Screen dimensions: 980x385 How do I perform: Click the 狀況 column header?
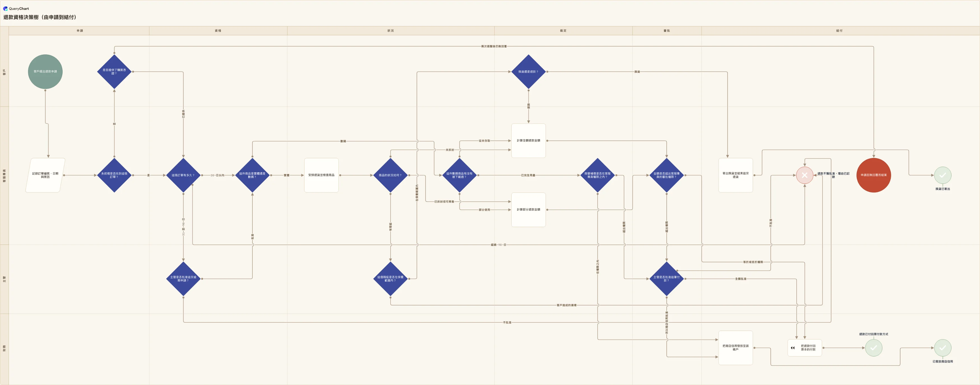point(391,31)
